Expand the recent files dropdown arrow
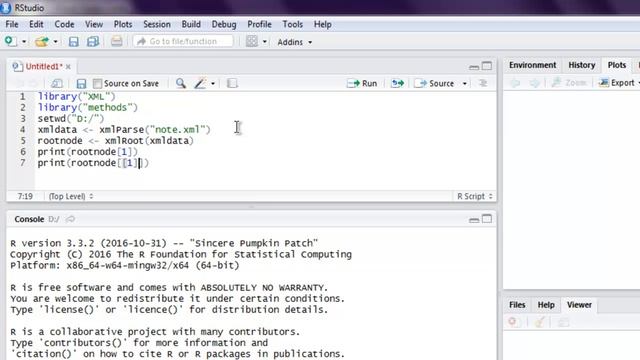Image resolution: width=640 pixels, height=360 pixels. tap(55, 42)
